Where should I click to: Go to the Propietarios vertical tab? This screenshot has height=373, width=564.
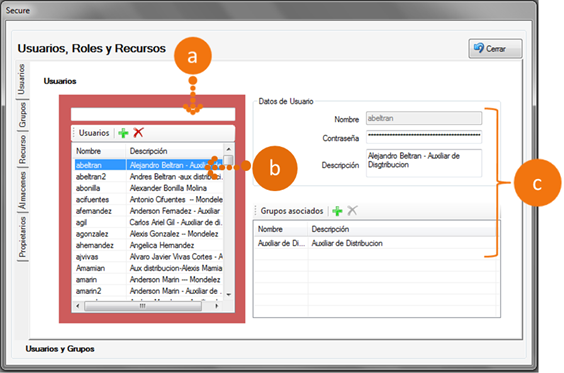(x=22, y=237)
